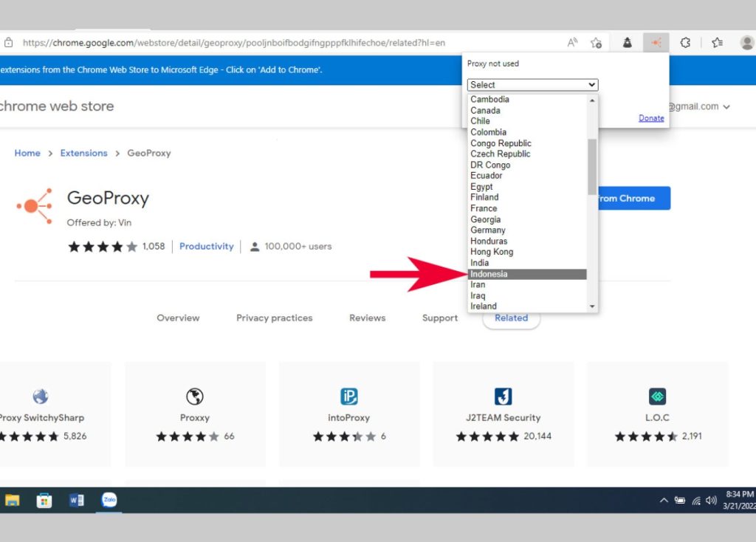Click the GeoProxy logo image
The image size is (756, 542).
(x=34, y=206)
